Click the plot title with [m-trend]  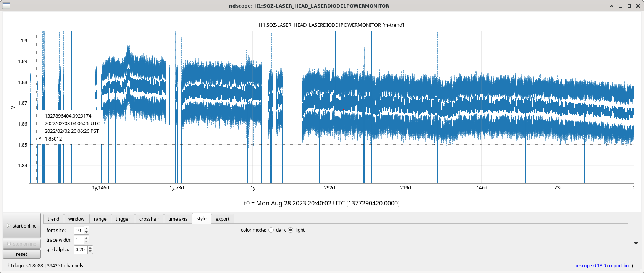pos(331,25)
